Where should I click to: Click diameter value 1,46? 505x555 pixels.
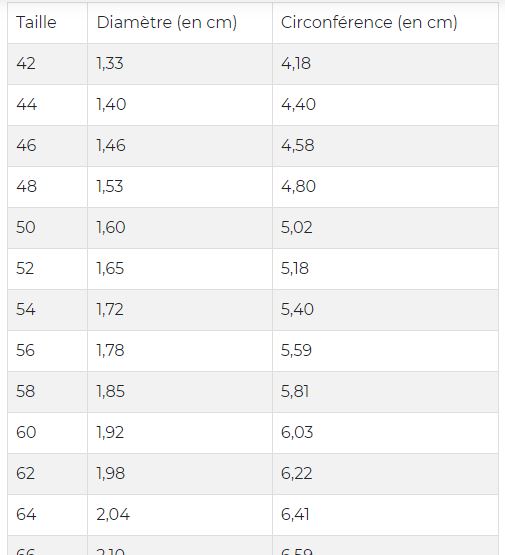pyautogui.click(x=111, y=146)
